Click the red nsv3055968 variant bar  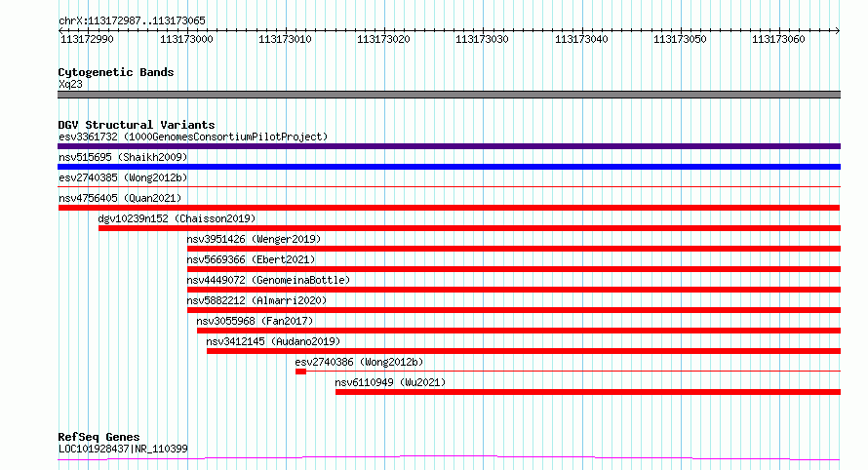(519, 331)
